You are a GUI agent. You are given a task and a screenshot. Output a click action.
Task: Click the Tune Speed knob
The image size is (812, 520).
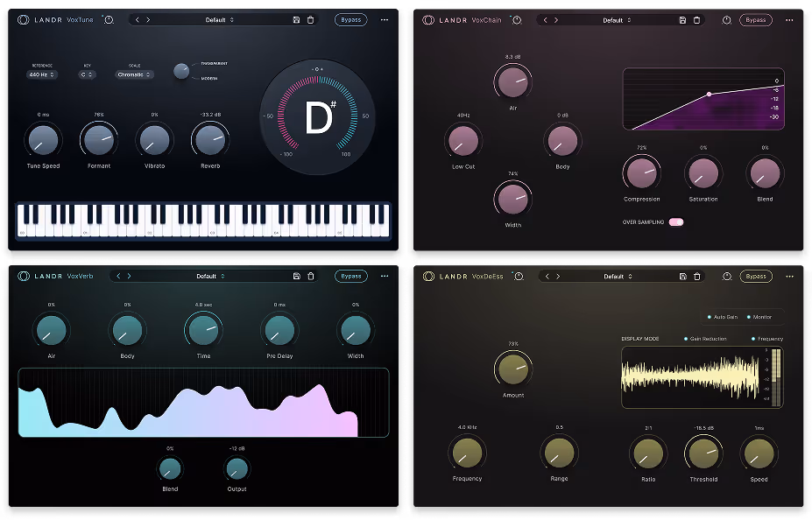pyautogui.click(x=44, y=140)
